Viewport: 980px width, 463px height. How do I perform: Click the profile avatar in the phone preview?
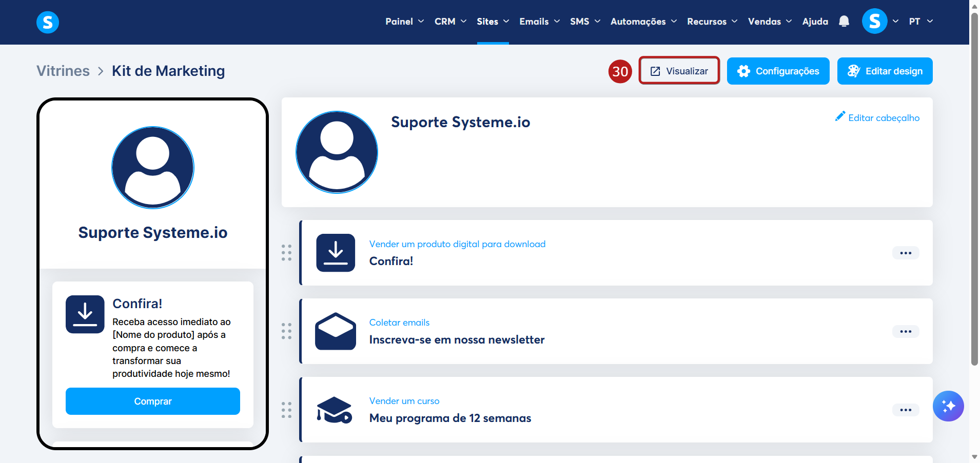153,168
